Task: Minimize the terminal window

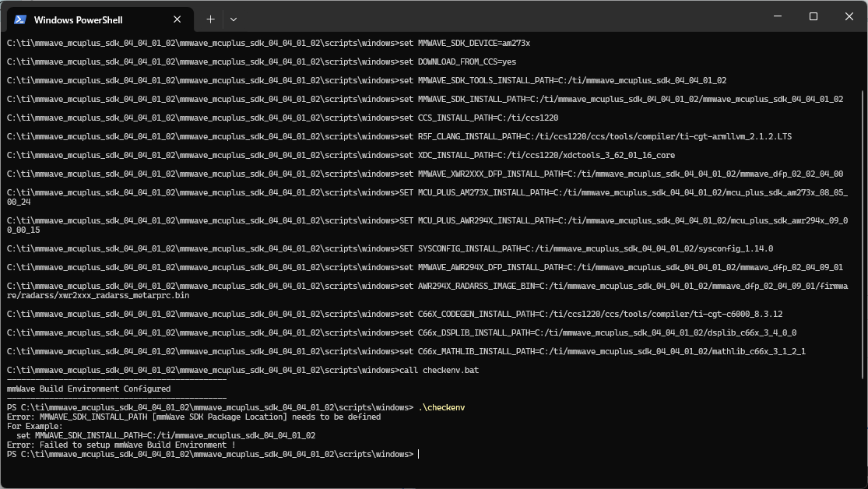Action: coord(778,16)
